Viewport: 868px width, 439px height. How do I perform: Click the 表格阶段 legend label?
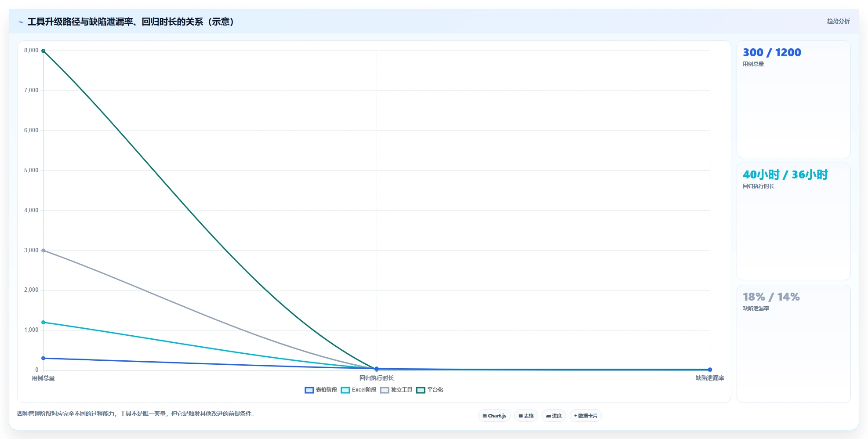coord(326,390)
